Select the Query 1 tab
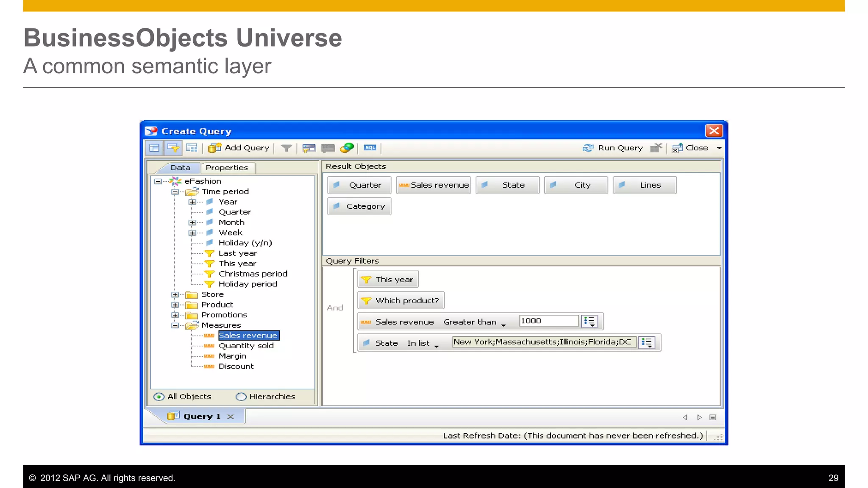Viewport: 868px width, 488px height. (202, 416)
